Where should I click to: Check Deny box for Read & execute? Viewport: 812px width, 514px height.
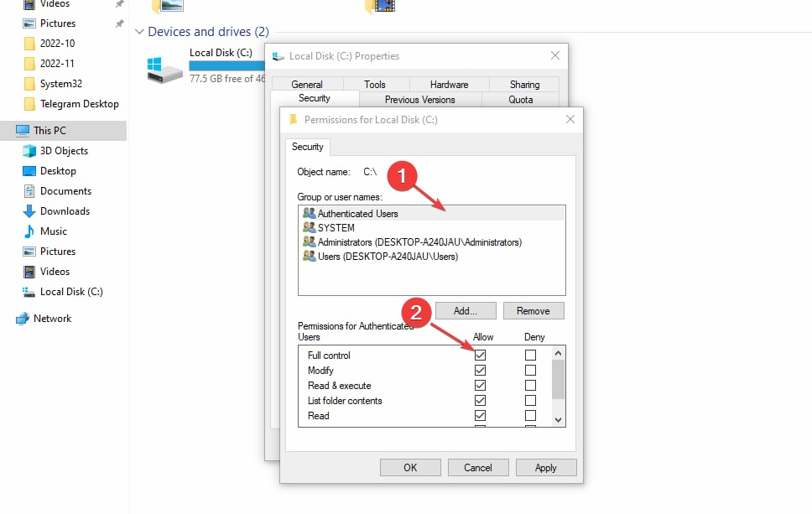(530, 385)
